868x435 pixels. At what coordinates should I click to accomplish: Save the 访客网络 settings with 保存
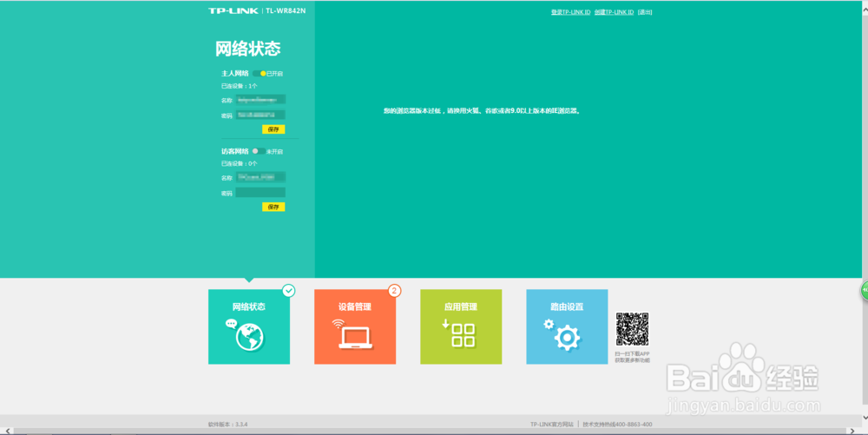[x=273, y=207]
